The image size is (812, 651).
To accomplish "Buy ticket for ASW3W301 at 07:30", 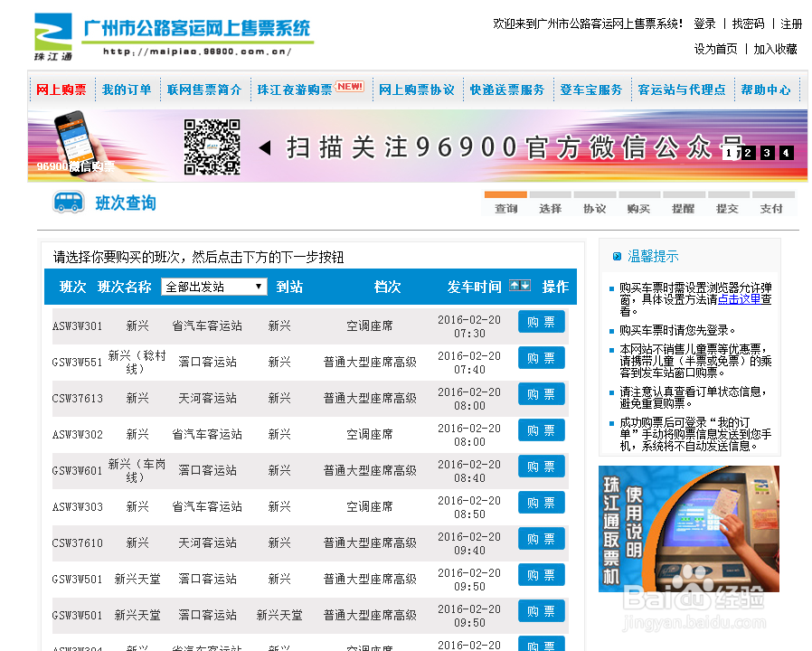I will coord(541,322).
